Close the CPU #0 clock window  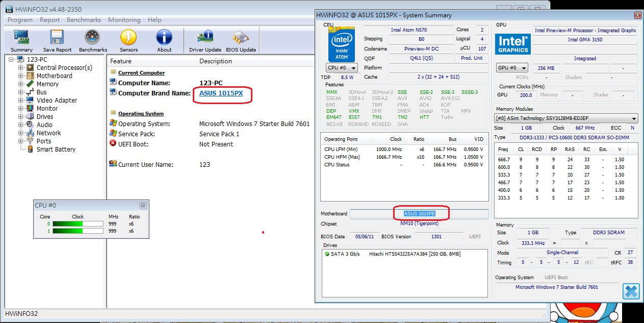click(x=143, y=205)
